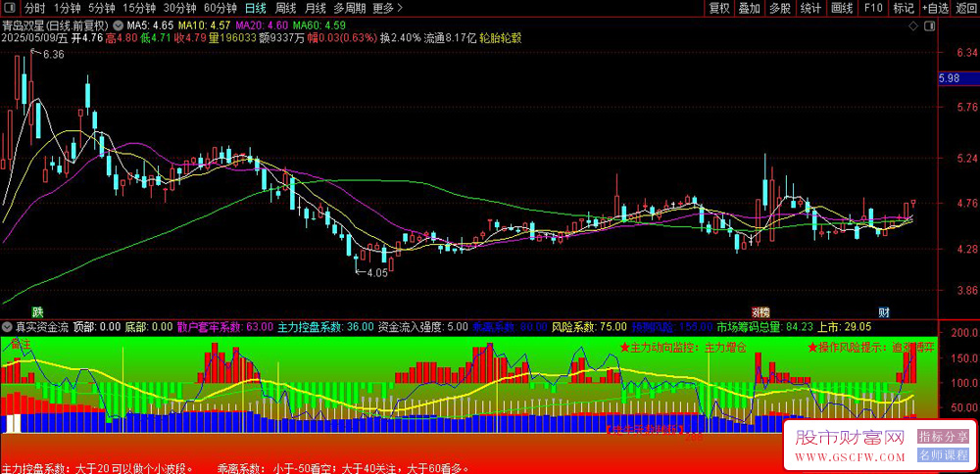Click the diamond icon above the chart
The image size is (980, 474).
point(913,25)
